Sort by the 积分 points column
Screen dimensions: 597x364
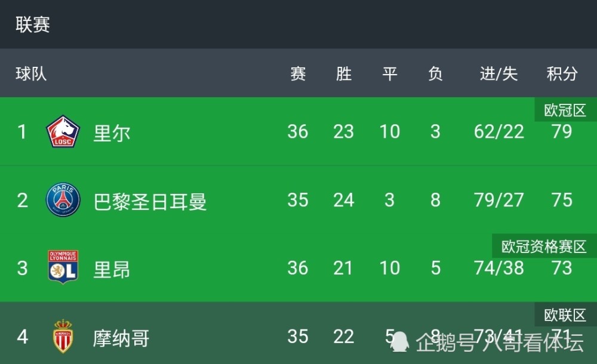[x=562, y=73]
